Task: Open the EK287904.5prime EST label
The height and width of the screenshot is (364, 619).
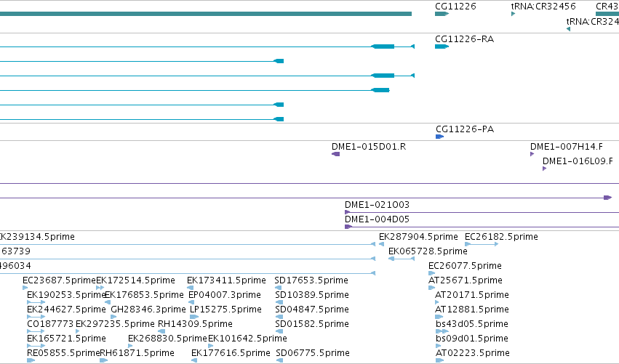Action: pyautogui.click(x=418, y=237)
